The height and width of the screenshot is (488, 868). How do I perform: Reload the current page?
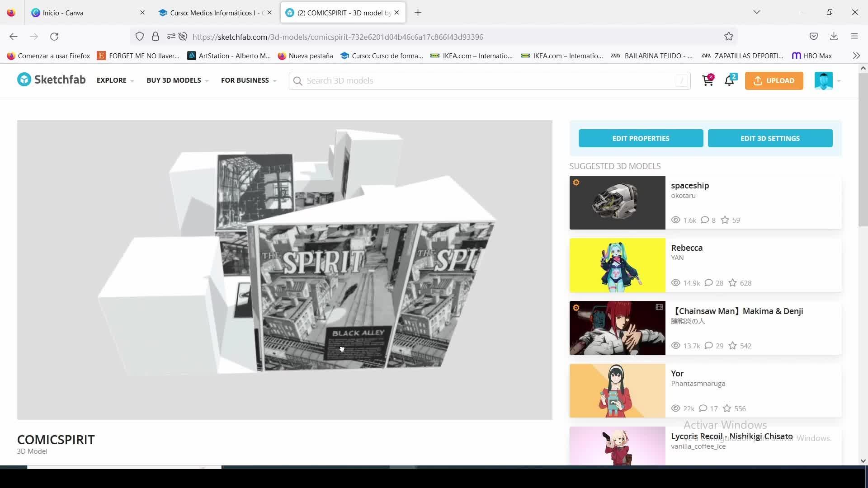(54, 37)
